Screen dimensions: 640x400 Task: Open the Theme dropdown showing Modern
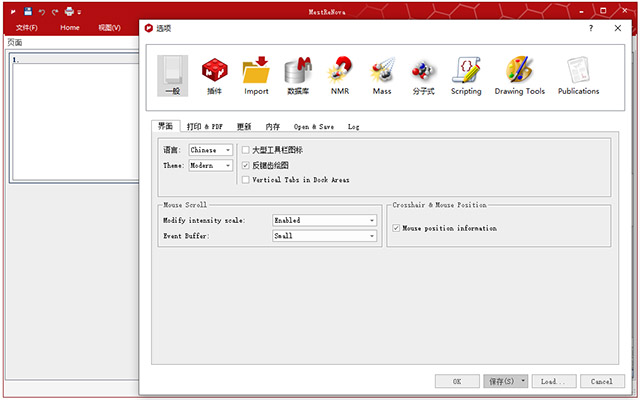coord(211,165)
